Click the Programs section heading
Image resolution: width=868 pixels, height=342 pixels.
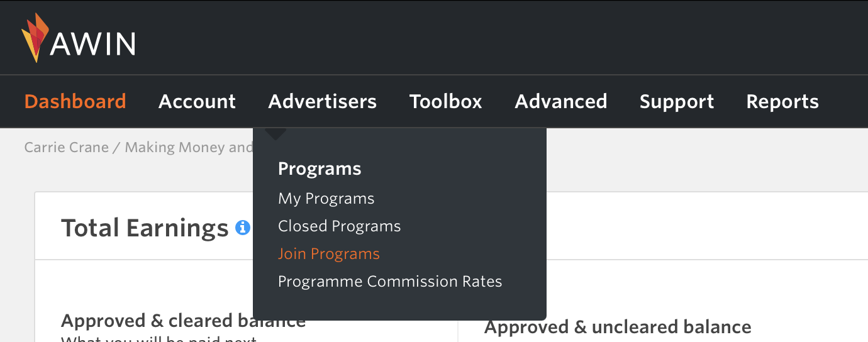(320, 169)
